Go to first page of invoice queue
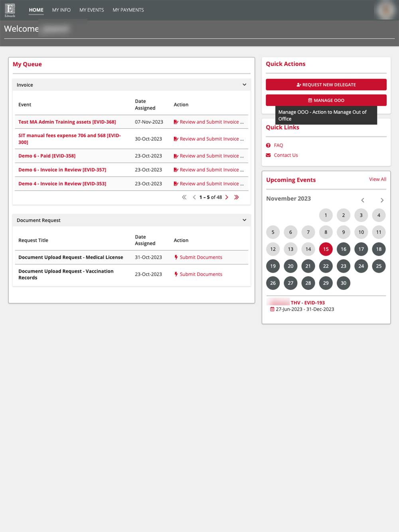 [x=184, y=197]
